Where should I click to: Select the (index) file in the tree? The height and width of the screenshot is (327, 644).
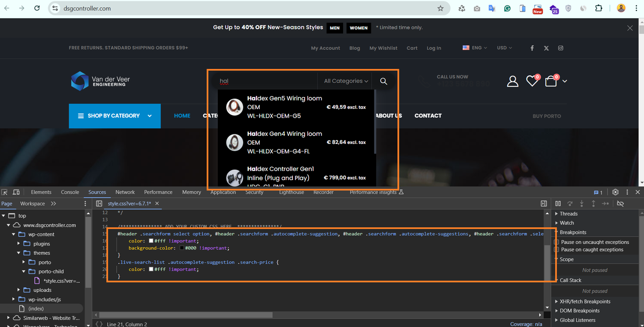36,308
